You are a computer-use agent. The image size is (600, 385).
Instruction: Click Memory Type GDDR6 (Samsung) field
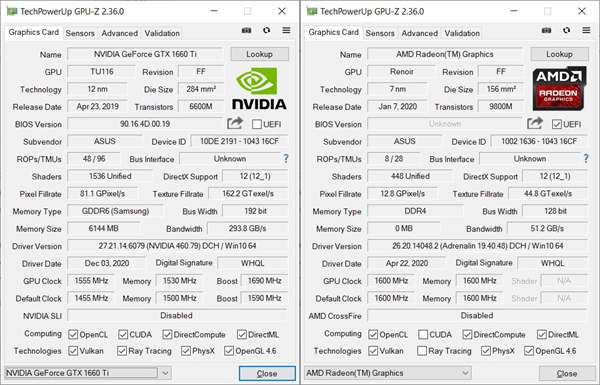[115, 211]
